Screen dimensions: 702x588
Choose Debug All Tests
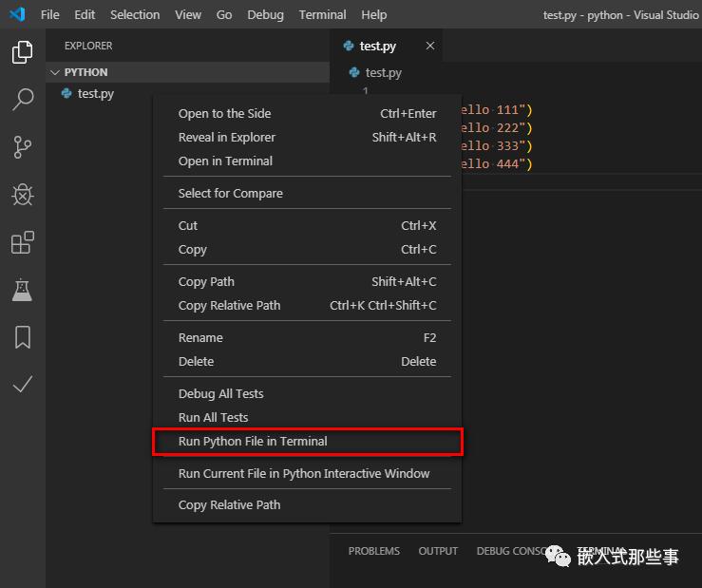point(307,393)
